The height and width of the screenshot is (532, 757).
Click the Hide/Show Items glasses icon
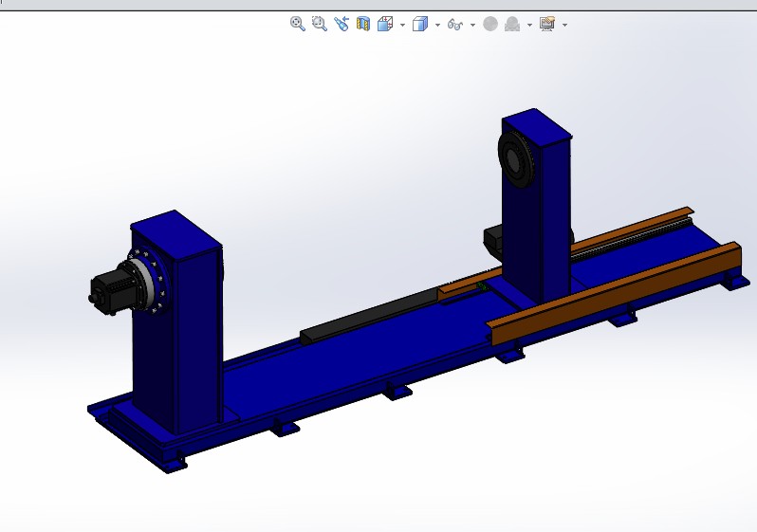(455, 24)
